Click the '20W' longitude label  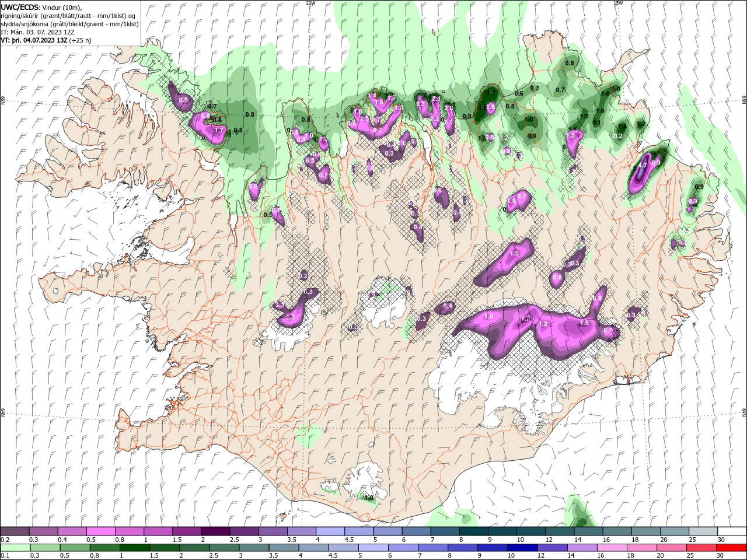coord(310,3)
